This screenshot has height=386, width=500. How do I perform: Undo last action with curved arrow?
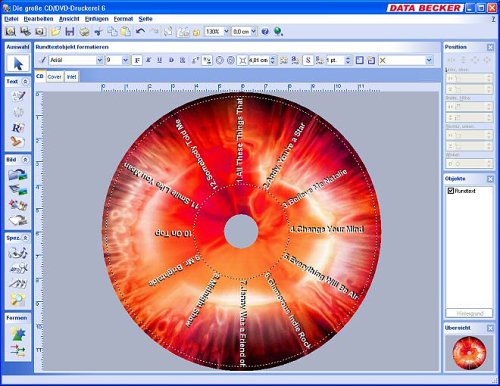click(x=140, y=32)
